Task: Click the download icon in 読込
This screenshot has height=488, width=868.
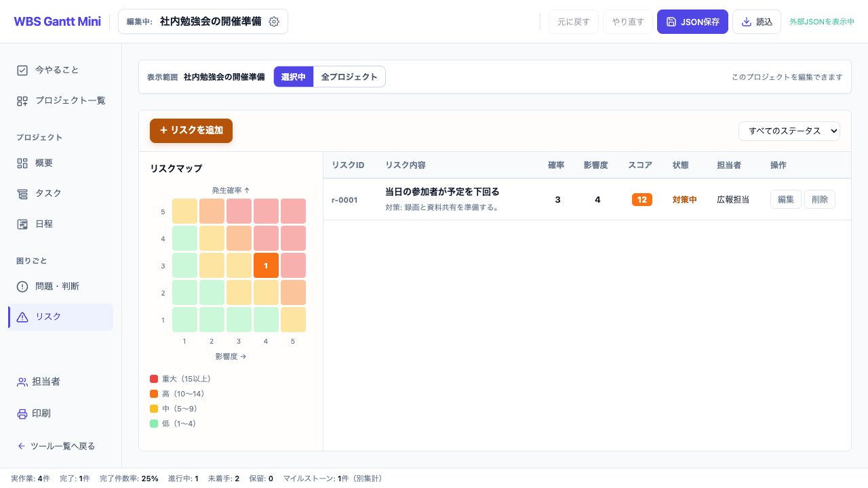Action: [747, 22]
